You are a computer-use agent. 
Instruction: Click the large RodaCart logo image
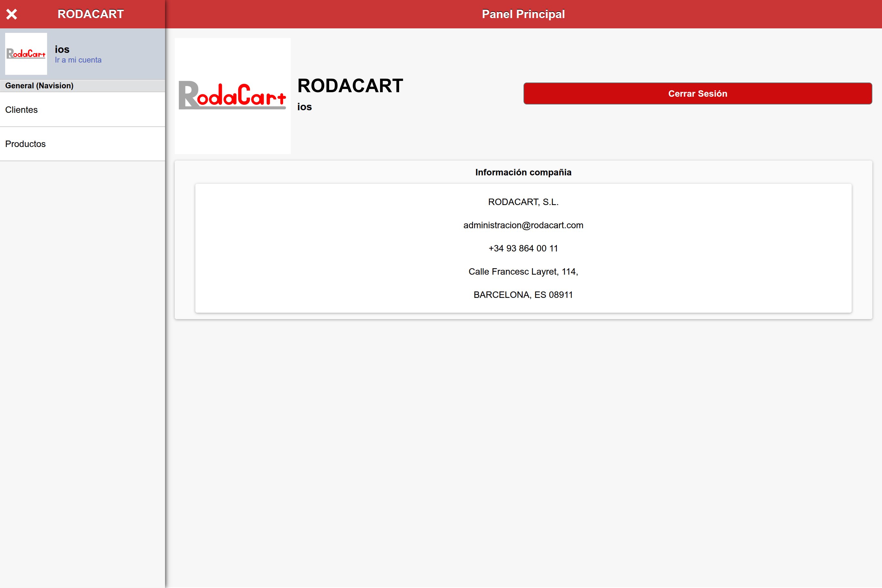click(x=232, y=96)
